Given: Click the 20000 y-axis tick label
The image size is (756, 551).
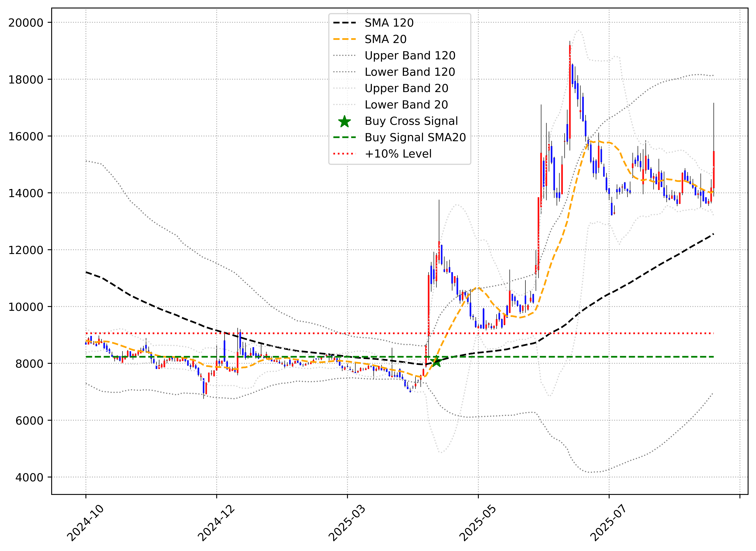Looking at the screenshot, I should (26, 23).
